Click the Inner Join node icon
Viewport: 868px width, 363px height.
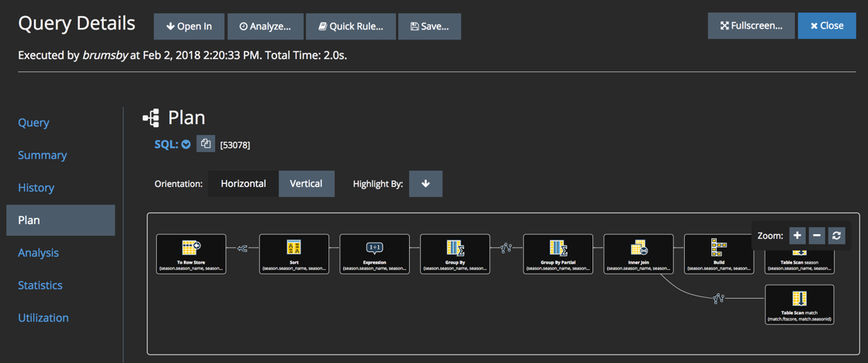(638, 247)
